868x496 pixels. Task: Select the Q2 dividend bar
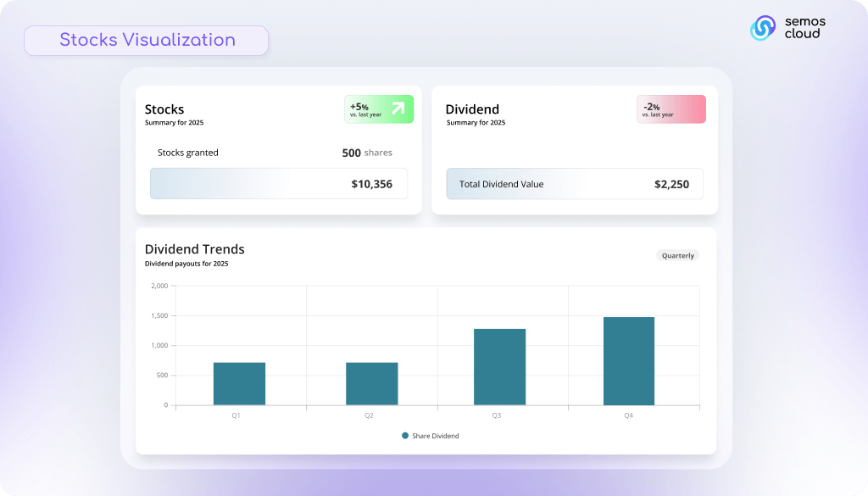pyautogui.click(x=371, y=383)
